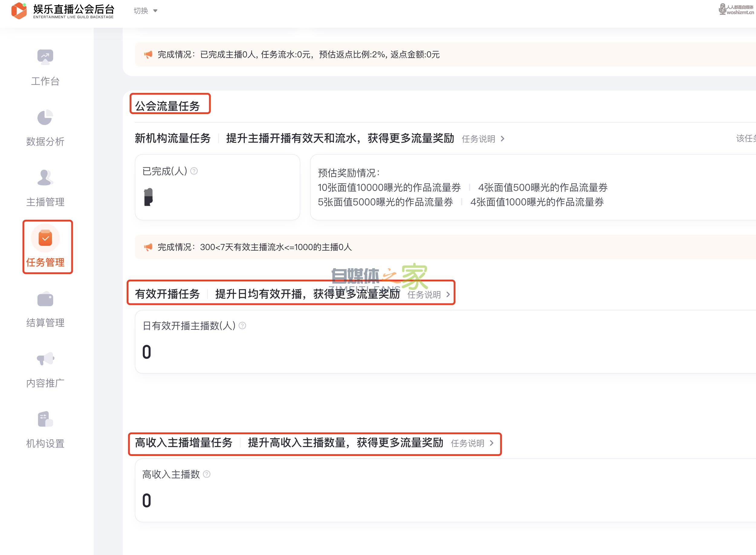Click the 新机构流量任务 task title
Viewport: 756px width, 555px height.
[x=173, y=138]
